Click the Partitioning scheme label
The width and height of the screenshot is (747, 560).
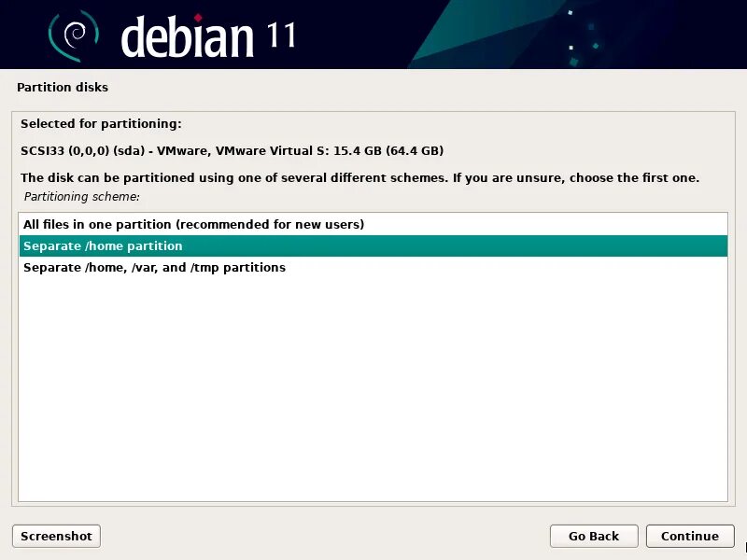81,197
